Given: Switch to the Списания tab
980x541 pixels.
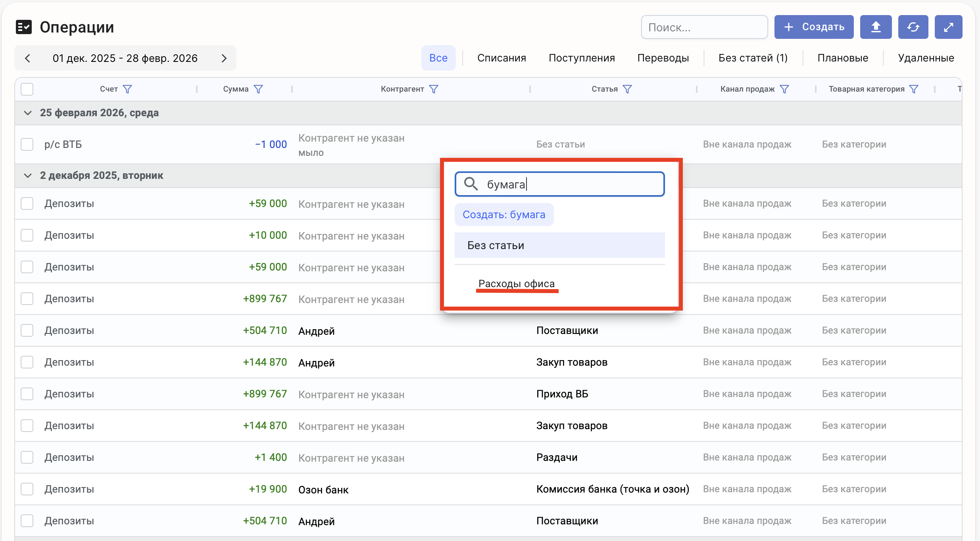Looking at the screenshot, I should coord(502,58).
